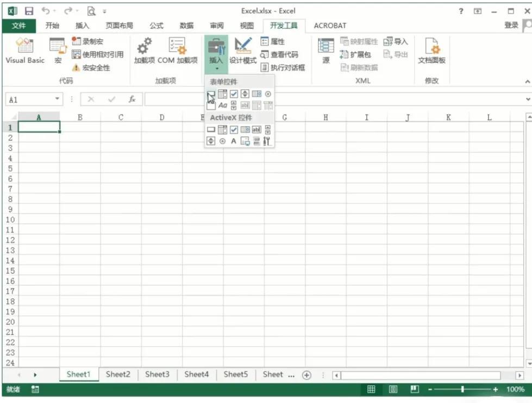
Task: Open the 文件 (File) tab
Action: click(18, 26)
